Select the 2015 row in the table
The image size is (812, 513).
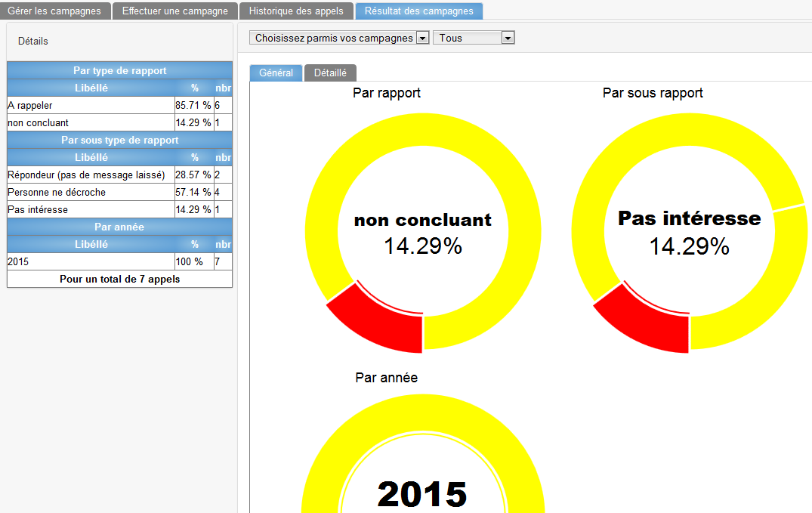pos(119,261)
